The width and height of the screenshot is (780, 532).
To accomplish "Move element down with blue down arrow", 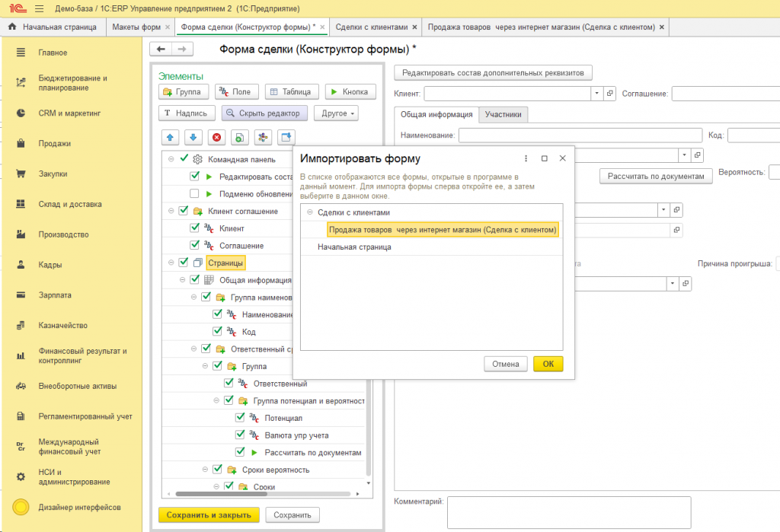I will pyautogui.click(x=193, y=137).
